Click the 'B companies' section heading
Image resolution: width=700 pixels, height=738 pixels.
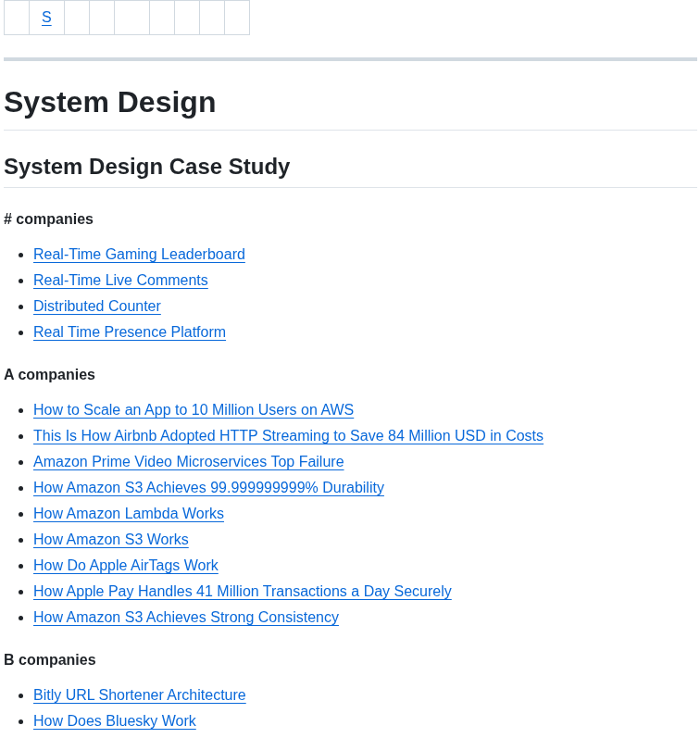(x=49, y=659)
